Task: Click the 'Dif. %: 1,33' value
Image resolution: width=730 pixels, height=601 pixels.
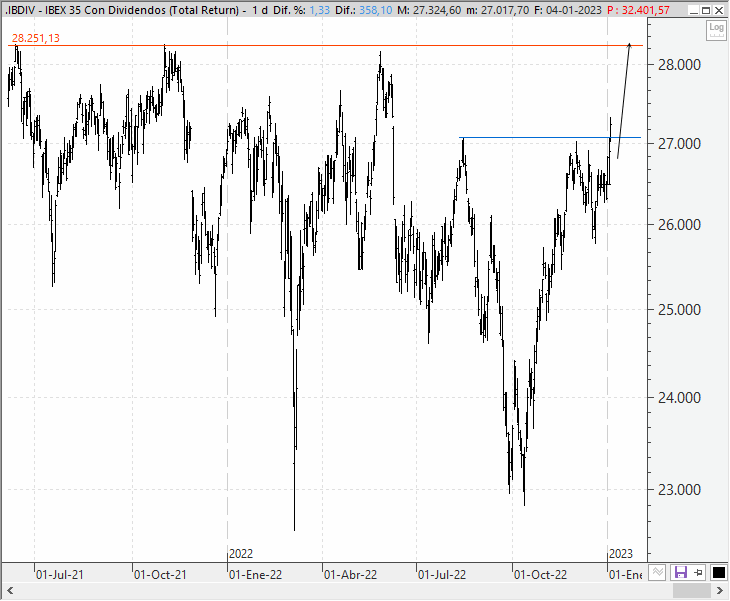Action: pyautogui.click(x=301, y=10)
